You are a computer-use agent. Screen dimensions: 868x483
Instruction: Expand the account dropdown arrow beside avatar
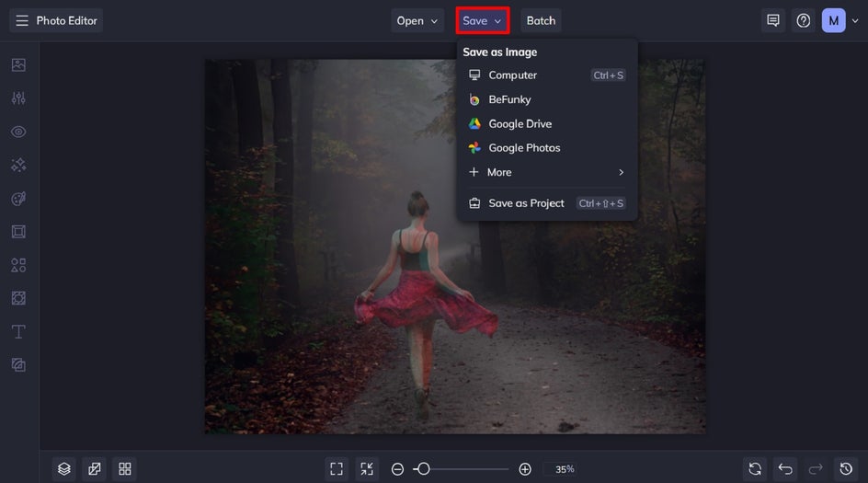point(855,21)
